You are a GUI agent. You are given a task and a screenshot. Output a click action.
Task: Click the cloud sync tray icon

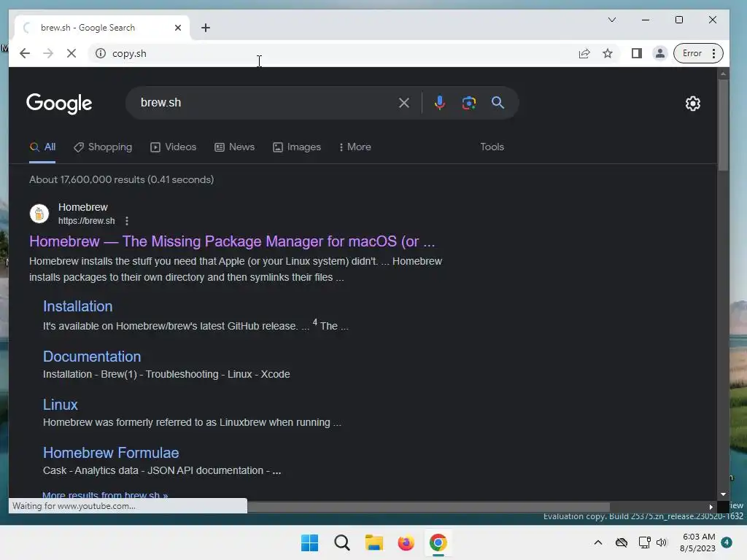click(x=622, y=542)
